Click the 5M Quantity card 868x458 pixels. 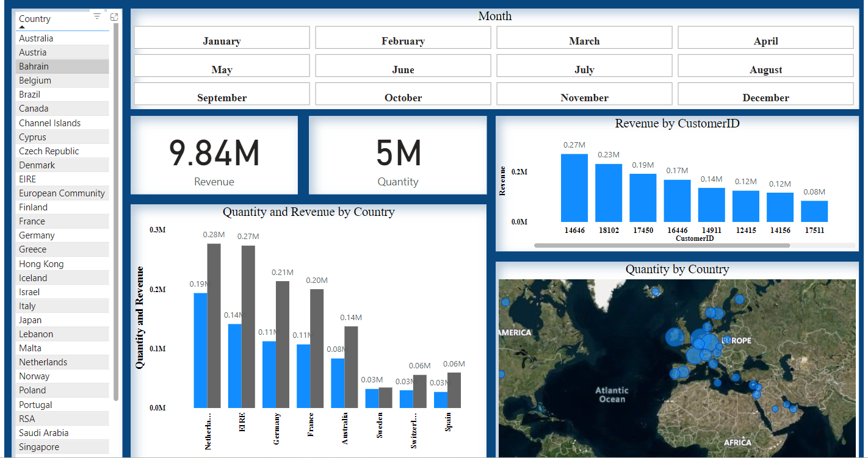pos(398,156)
